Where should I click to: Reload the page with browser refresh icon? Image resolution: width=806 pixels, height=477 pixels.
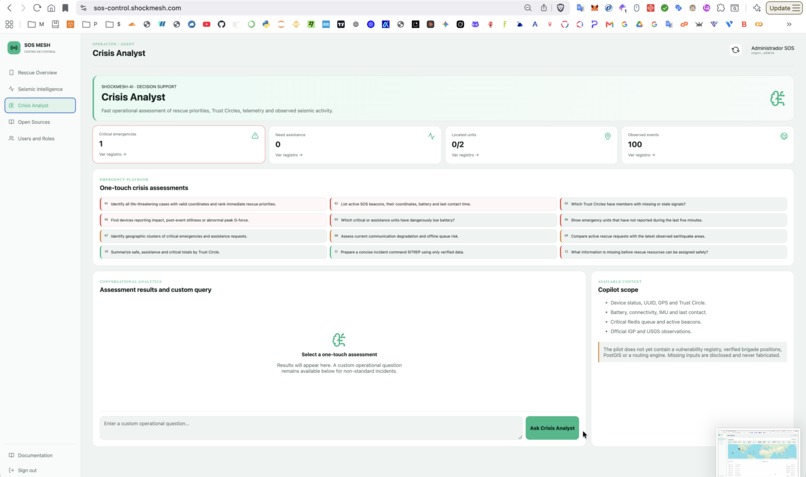coord(36,8)
